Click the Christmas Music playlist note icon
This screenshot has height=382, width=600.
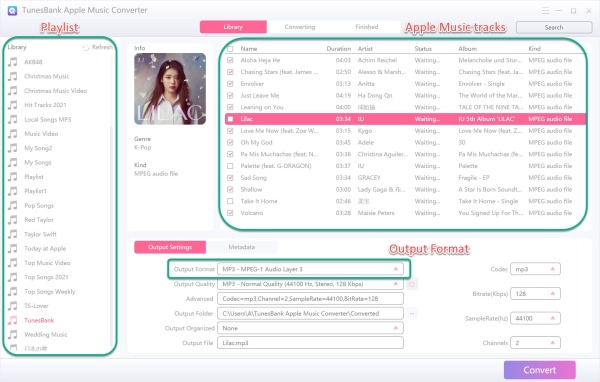click(x=13, y=76)
